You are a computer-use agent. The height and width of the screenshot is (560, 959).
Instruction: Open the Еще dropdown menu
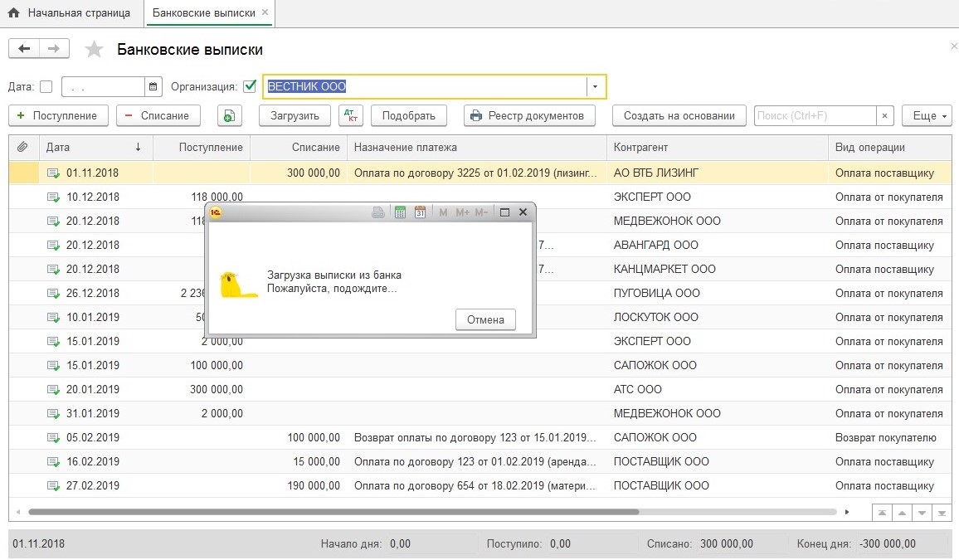pyautogui.click(x=928, y=116)
